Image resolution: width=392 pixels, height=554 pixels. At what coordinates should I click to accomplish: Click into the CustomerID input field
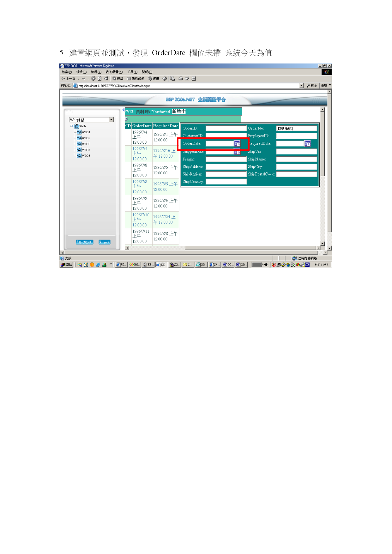[226, 136]
